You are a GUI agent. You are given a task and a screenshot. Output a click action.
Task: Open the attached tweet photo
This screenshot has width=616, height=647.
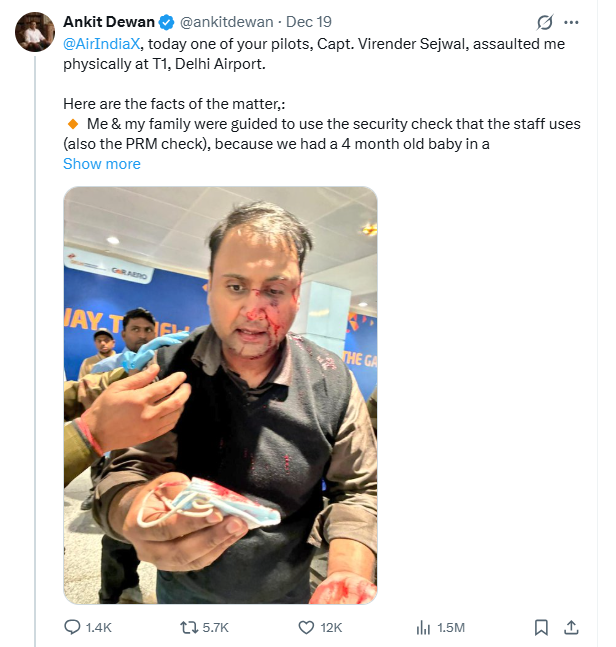pos(220,395)
